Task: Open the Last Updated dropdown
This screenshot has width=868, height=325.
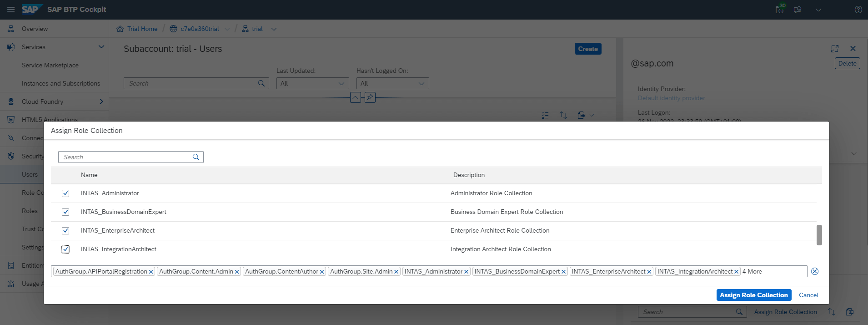Action: [313, 83]
